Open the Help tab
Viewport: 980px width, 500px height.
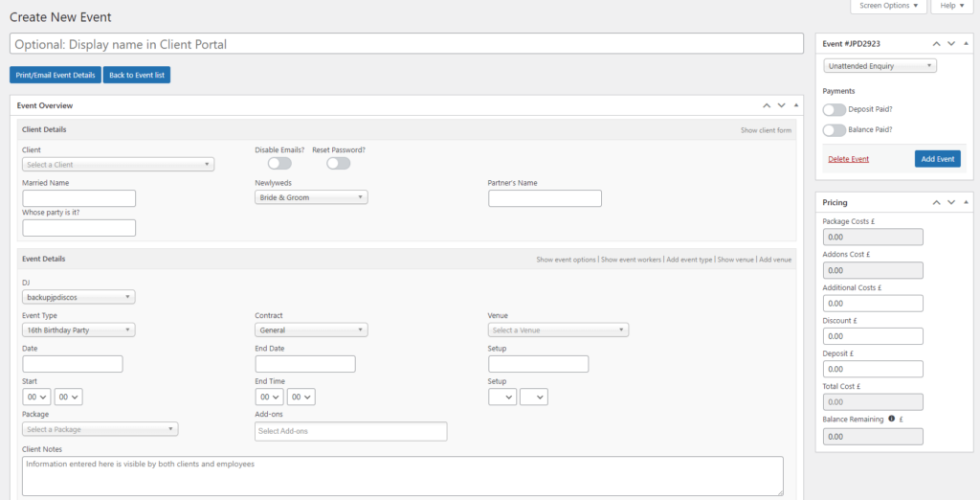point(952,7)
